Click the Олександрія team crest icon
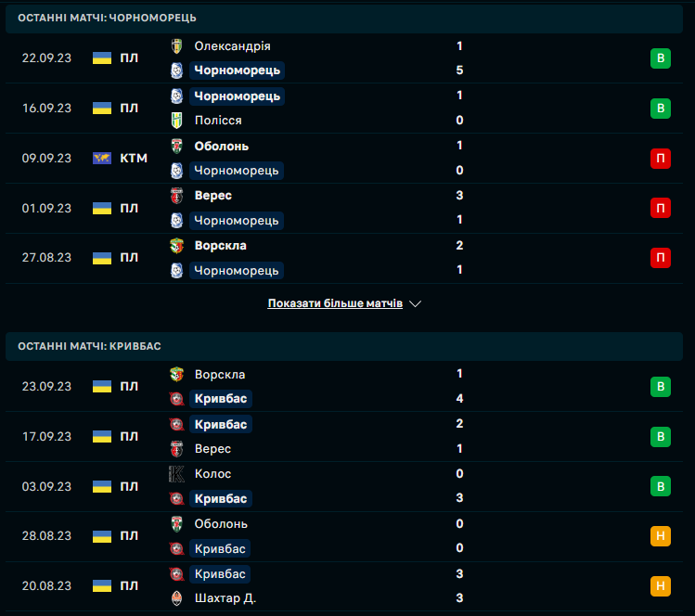The height and width of the screenshot is (616, 695). pos(176,45)
